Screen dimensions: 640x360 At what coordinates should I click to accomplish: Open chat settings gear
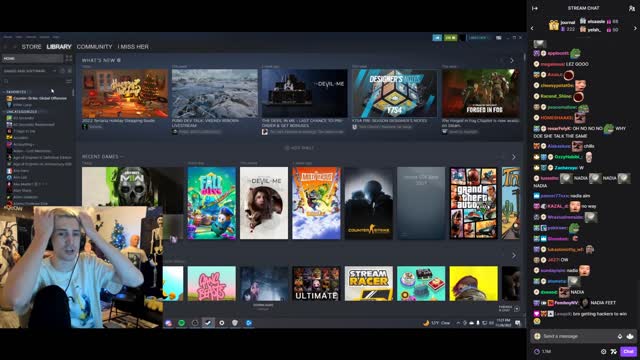[603, 351]
